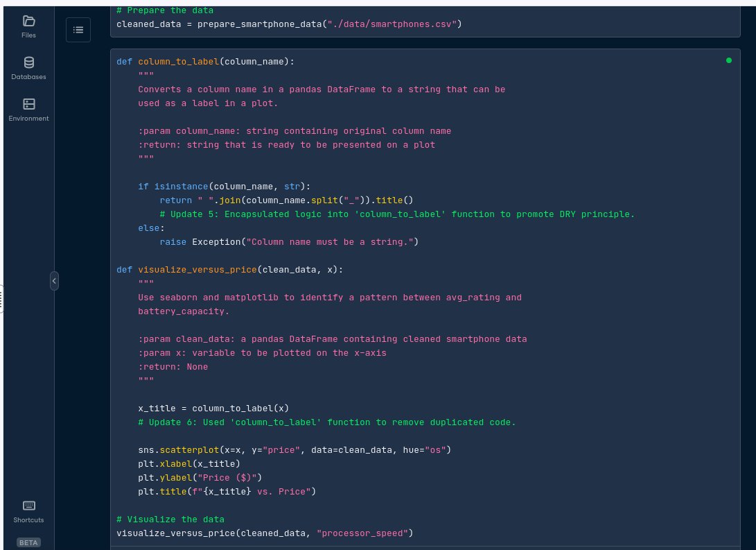This screenshot has height=550, width=756.
Task: Toggle the table of contents list button
Action: (78, 30)
